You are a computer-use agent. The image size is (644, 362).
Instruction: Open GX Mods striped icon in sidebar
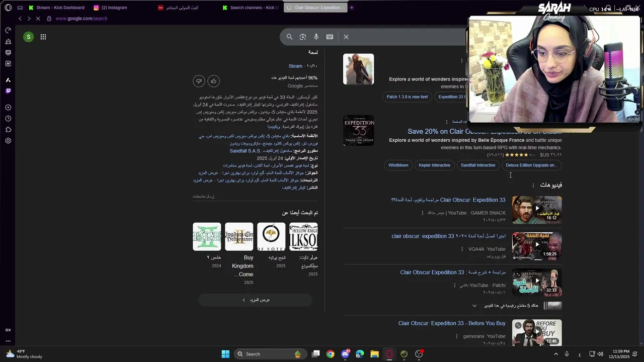pyautogui.click(x=8, y=52)
